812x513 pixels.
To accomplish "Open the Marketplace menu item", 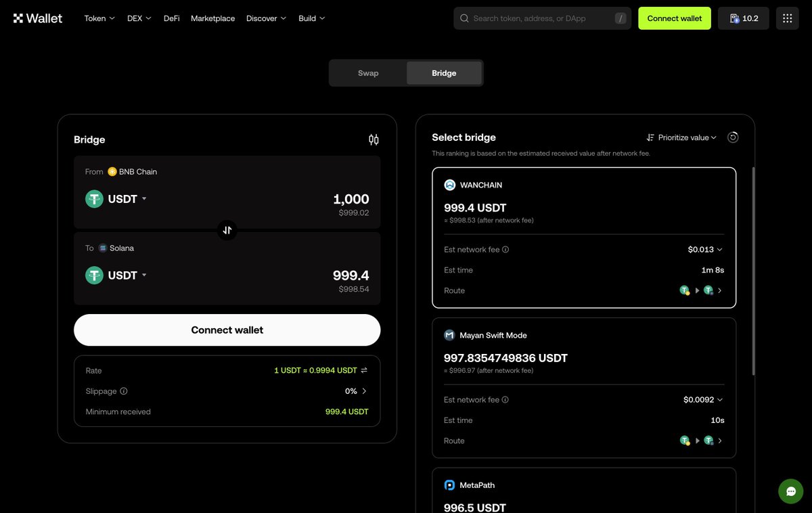I will (212, 18).
